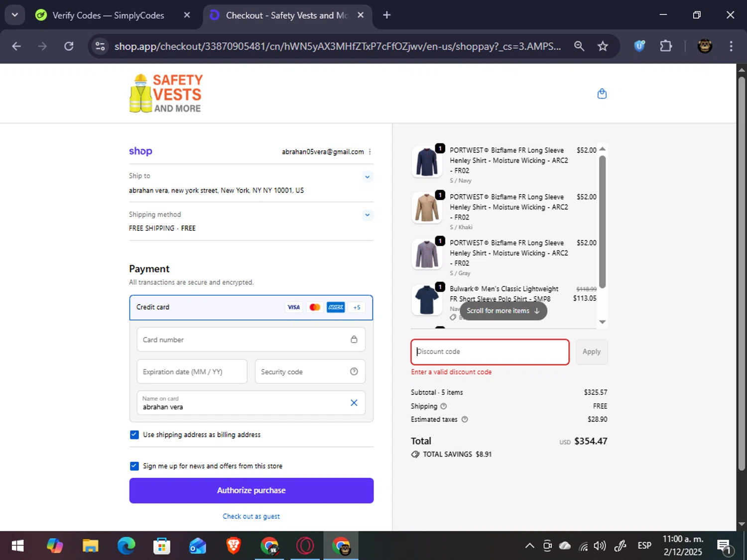This screenshot has width=747, height=560.
Task: Select the Checkout - Safety Vests tab
Action: (x=286, y=15)
